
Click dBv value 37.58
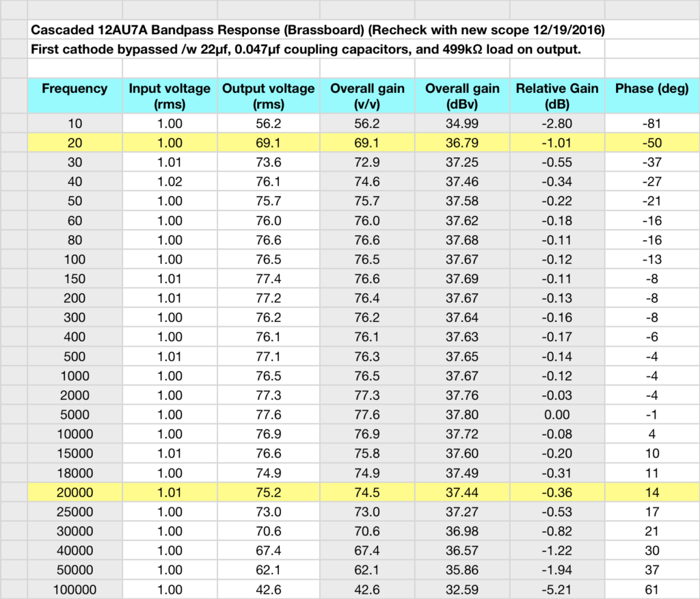coord(462,201)
